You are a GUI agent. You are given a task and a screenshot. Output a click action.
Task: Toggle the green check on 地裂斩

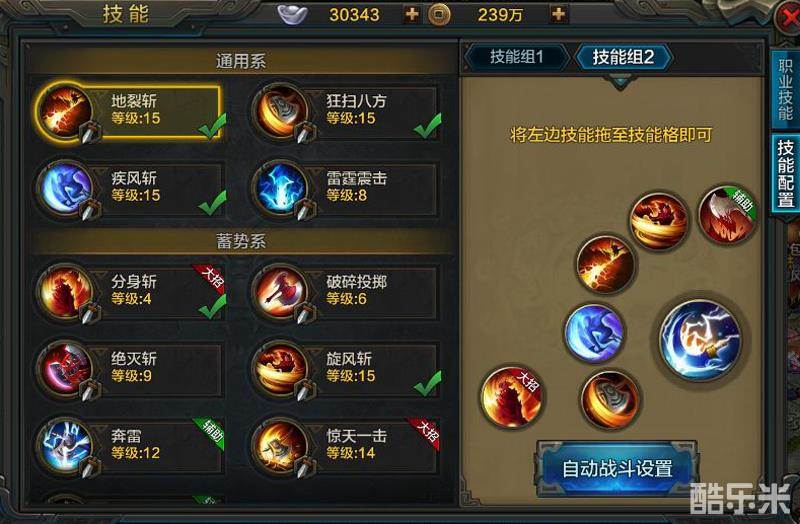212,126
